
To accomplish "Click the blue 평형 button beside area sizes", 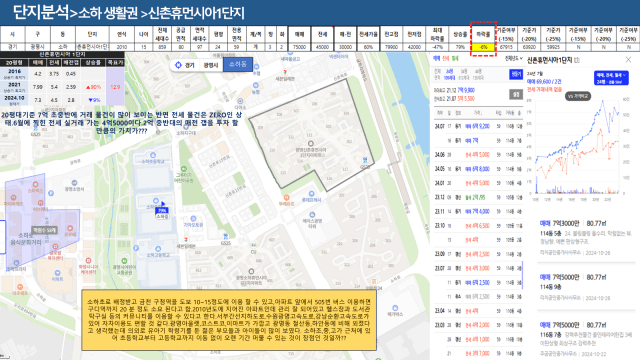I will (516, 74).
